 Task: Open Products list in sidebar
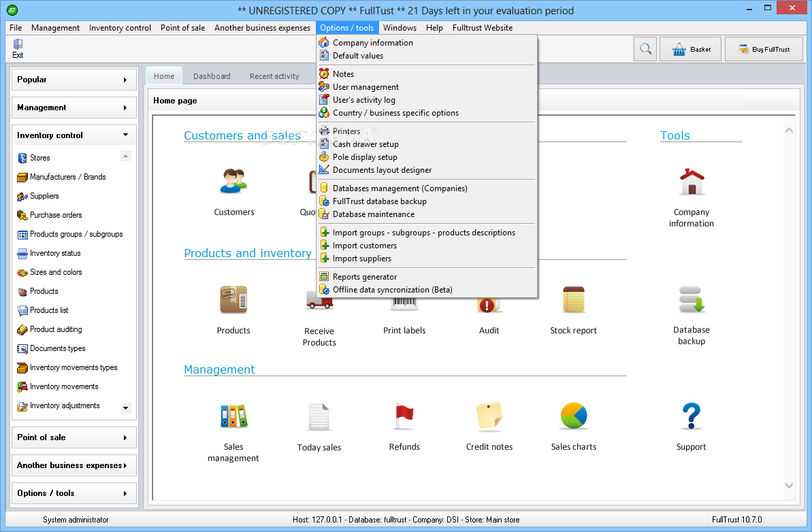click(x=43, y=310)
